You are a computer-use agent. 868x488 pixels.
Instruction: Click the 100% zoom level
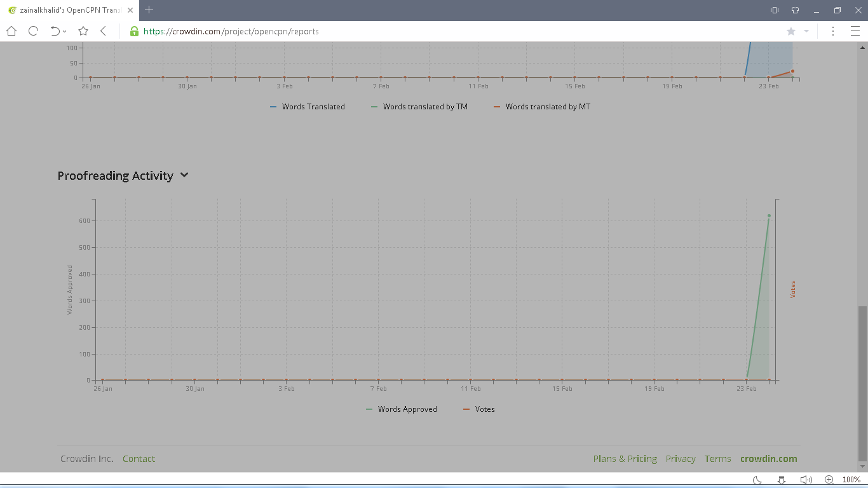click(851, 480)
